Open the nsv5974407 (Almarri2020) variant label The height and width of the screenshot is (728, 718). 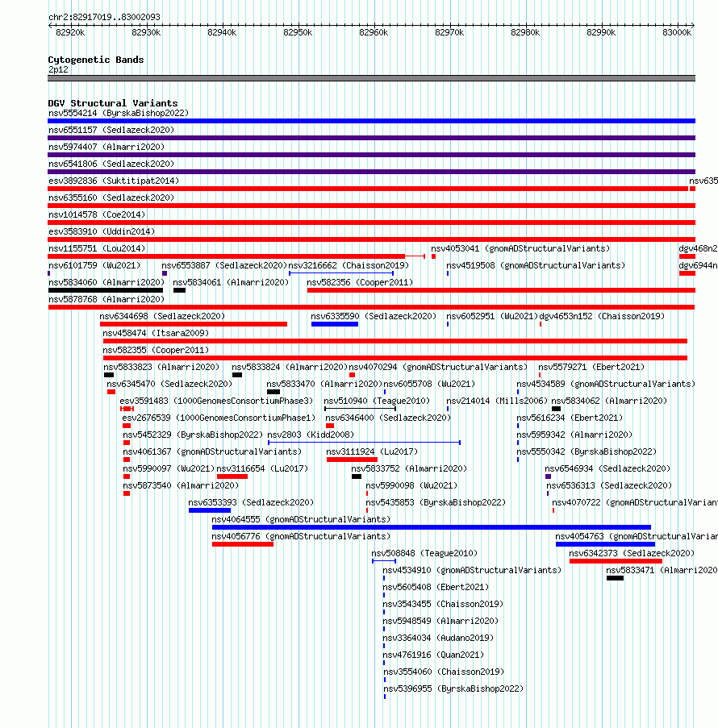click(106, 148)
